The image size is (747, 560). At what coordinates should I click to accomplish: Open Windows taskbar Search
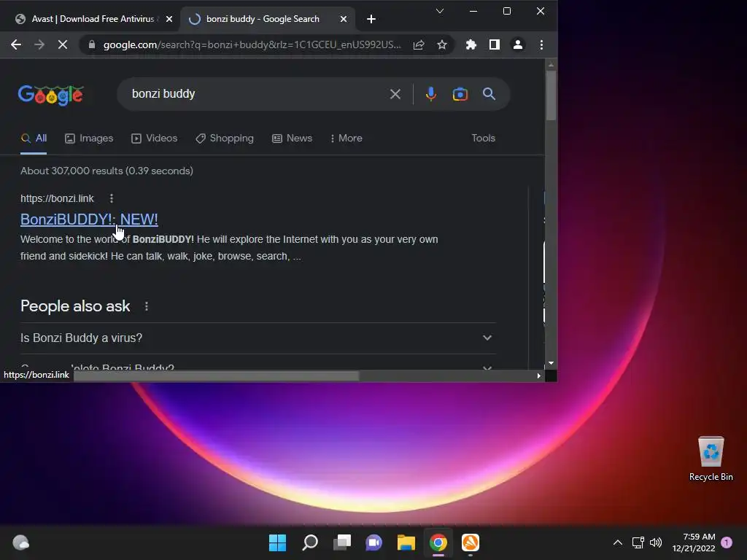(x=309, y=542)
